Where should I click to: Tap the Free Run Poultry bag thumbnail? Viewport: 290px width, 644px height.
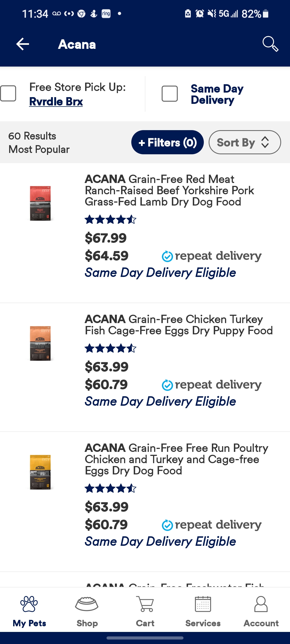(x=40, y=472)
